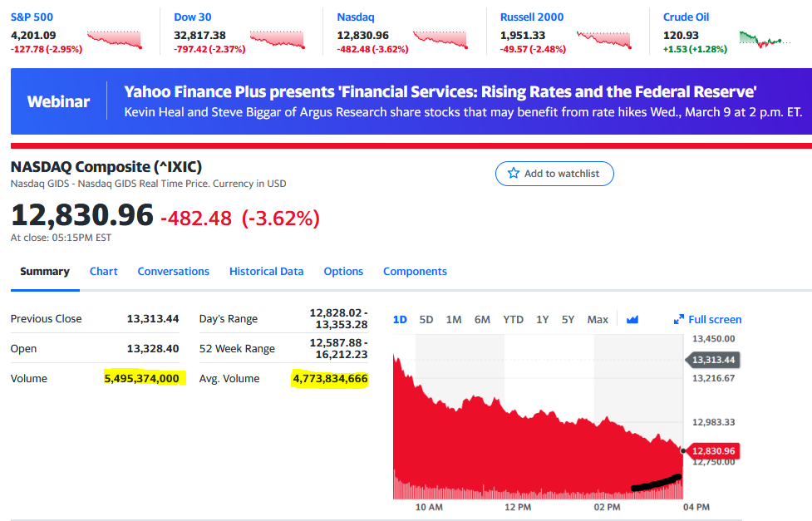Click the Nasdaq GIDS Real Time Price subtitle
The image size is (812, 521).
[x=148, y=184]
